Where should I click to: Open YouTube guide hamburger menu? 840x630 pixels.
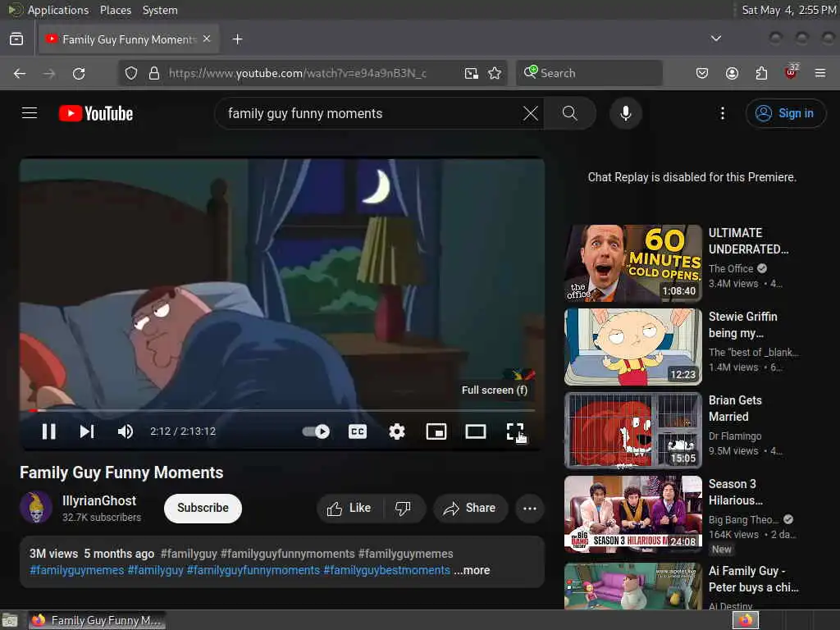coord(30,113)
